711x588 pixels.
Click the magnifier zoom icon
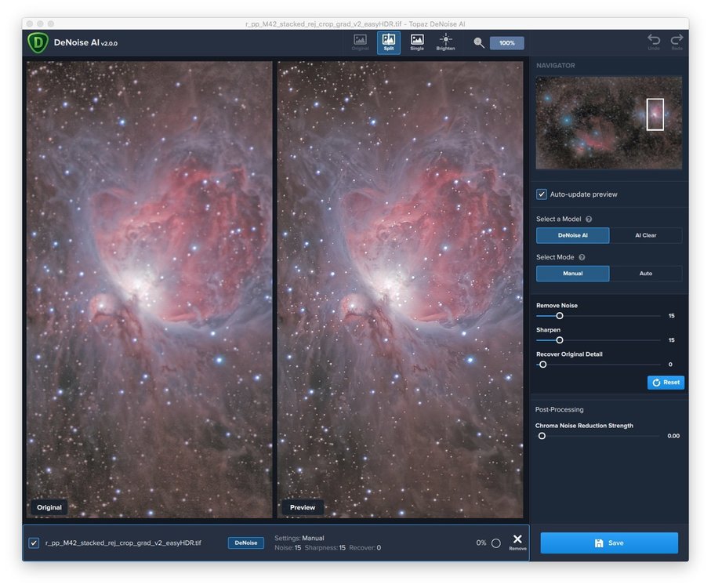[x=479, y=42]
